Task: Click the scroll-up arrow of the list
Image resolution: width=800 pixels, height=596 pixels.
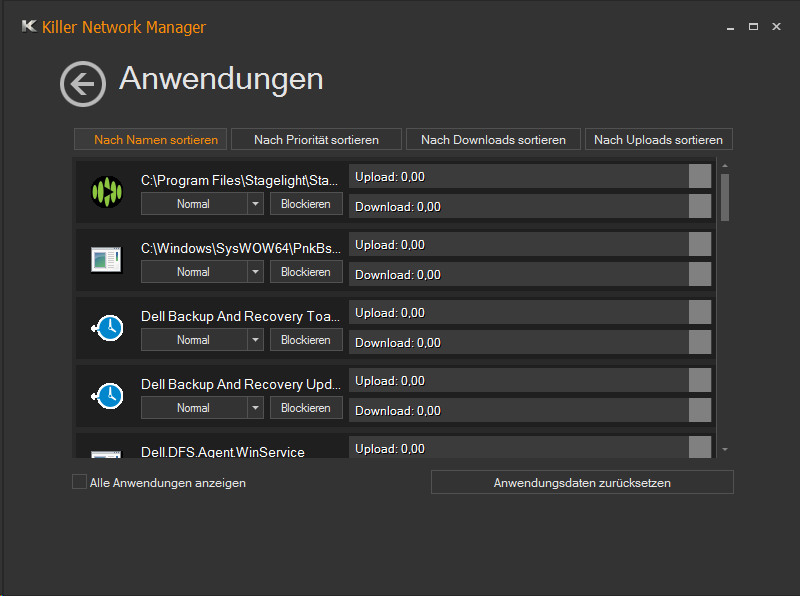Action: pos(724,166)
